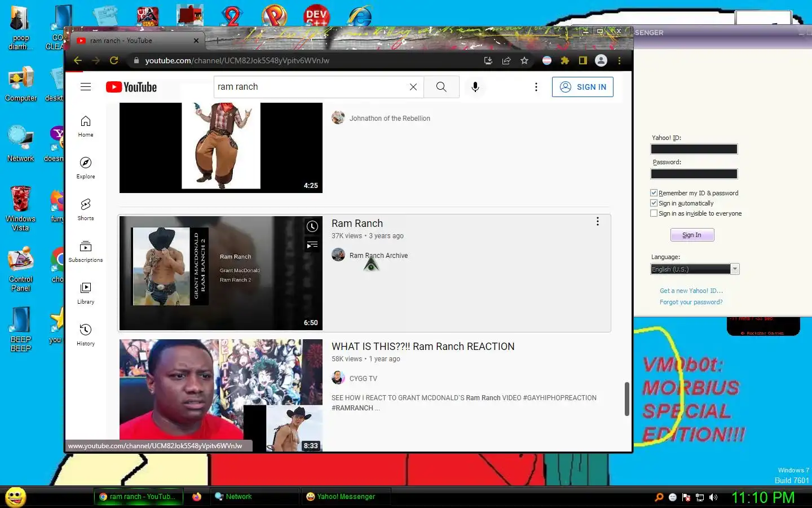The image size is (812, 508).
Task: Open the Ram Ranch video title
Action: (357, 224)
